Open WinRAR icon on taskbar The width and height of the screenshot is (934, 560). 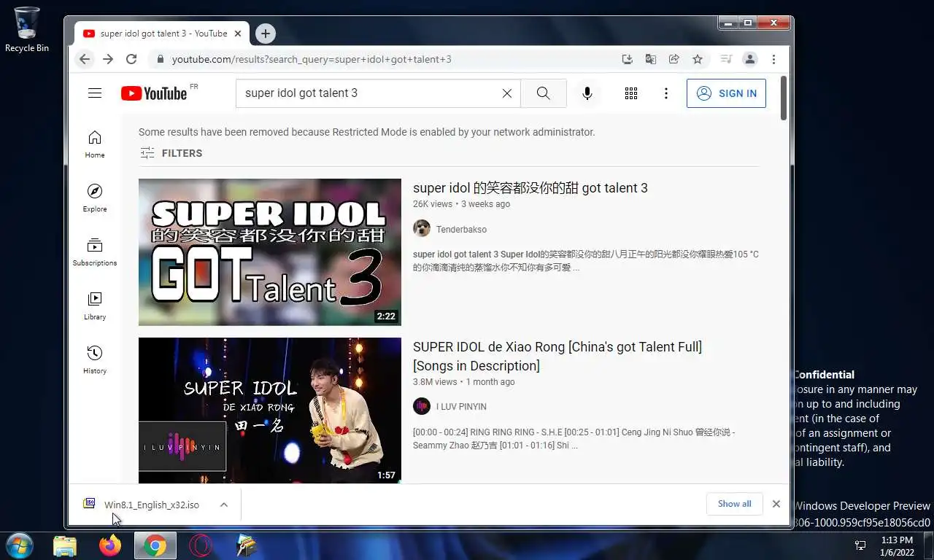[246, 546]
